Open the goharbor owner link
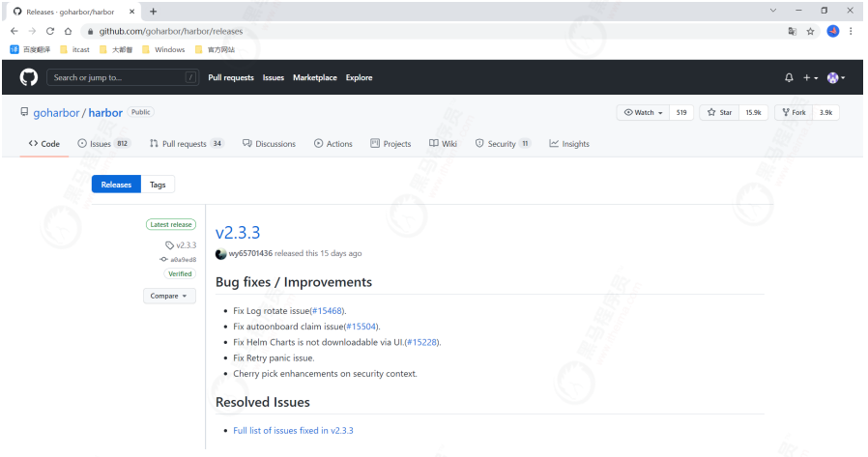The width and height of the screenshot is (868, 457). click(x=56, y=113)
